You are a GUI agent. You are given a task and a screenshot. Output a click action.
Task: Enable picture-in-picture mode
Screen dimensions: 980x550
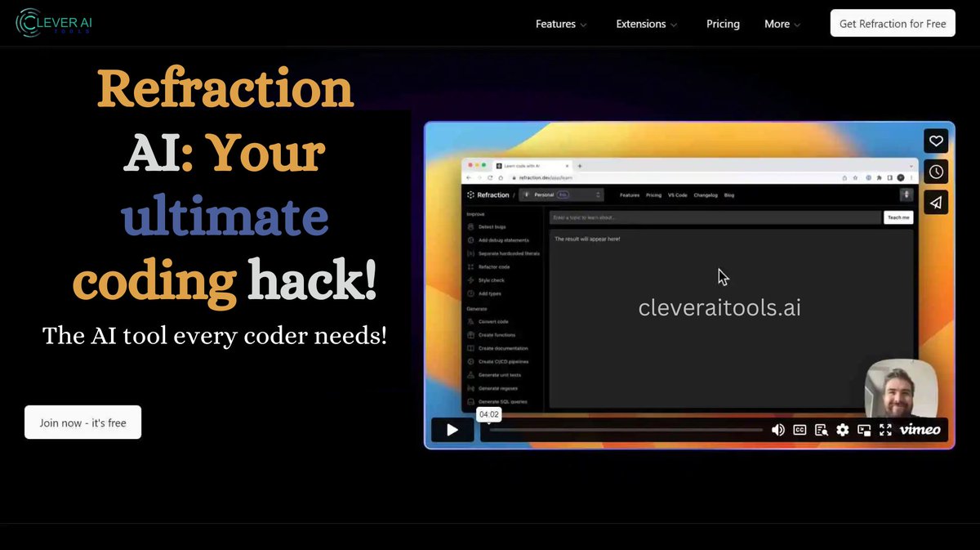tap(864, 429)
